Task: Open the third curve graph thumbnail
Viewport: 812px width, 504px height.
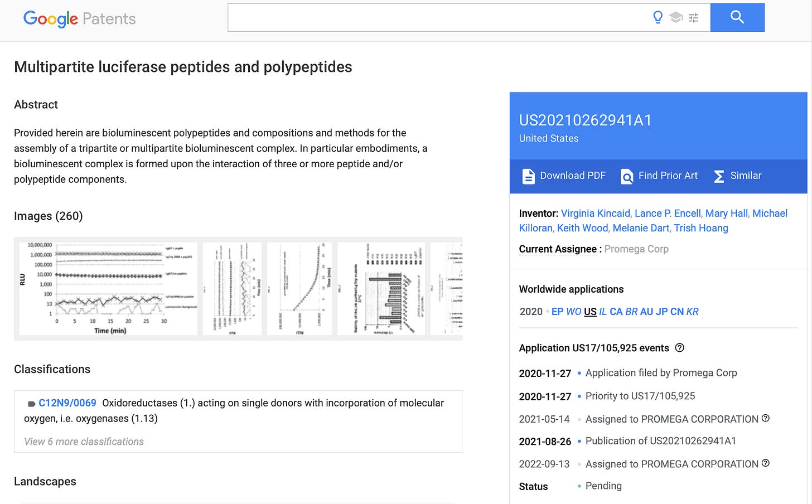Action: tap(299, 288)
